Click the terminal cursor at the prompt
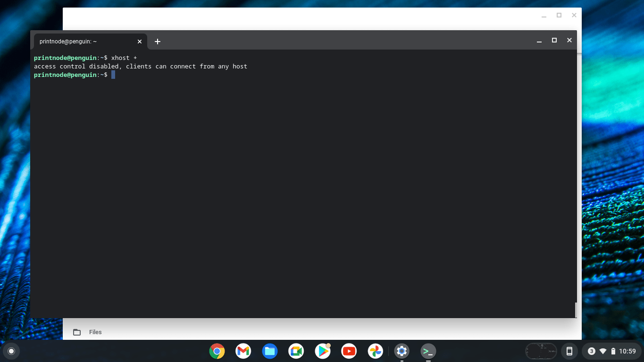The height and width of the screenshot is (362, 644). point(113,75)
